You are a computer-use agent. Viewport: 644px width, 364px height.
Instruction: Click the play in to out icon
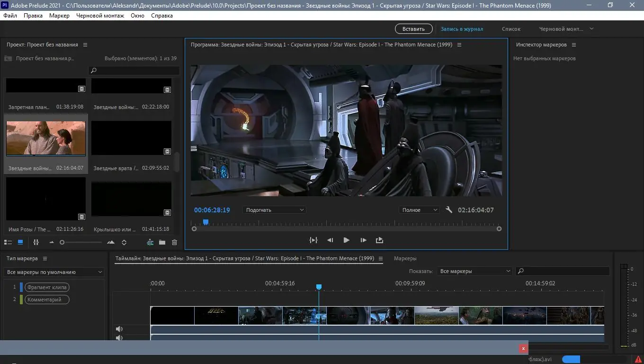(x=313, y=240)
